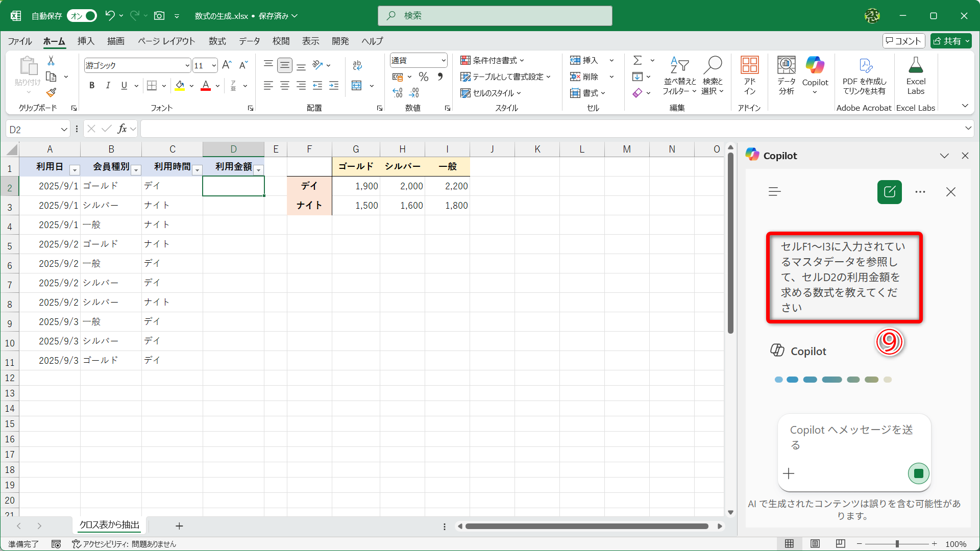This screenshot has width=980, height=551.
Task: Open the font size dropdown
Action: click(214, 65)
